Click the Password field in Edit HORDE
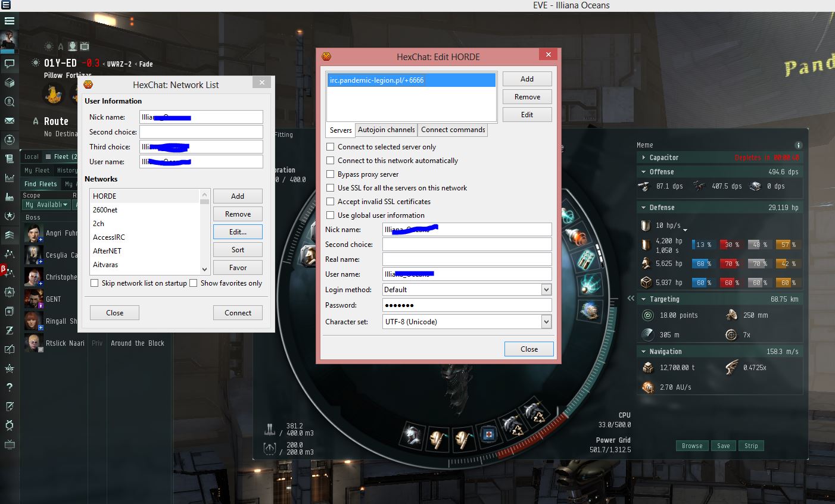The image size is (835, 504). click(467, 305)
